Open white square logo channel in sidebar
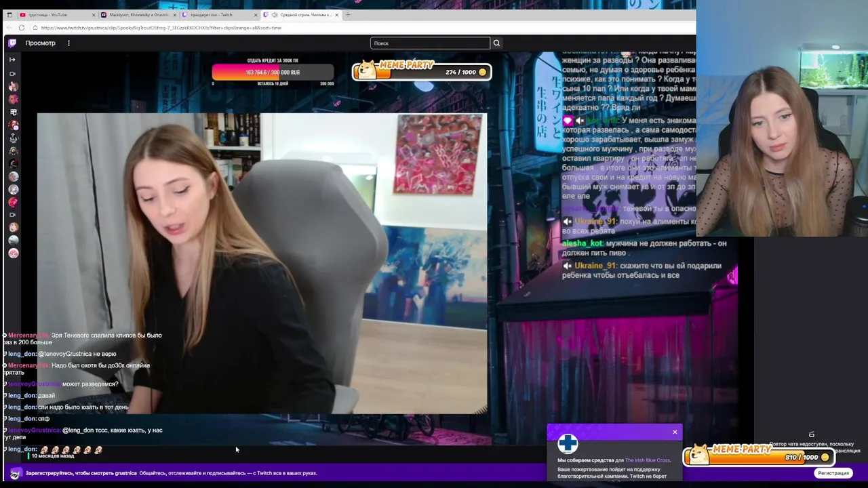Viewport: 868px width, 488px height. pos(13,112)
